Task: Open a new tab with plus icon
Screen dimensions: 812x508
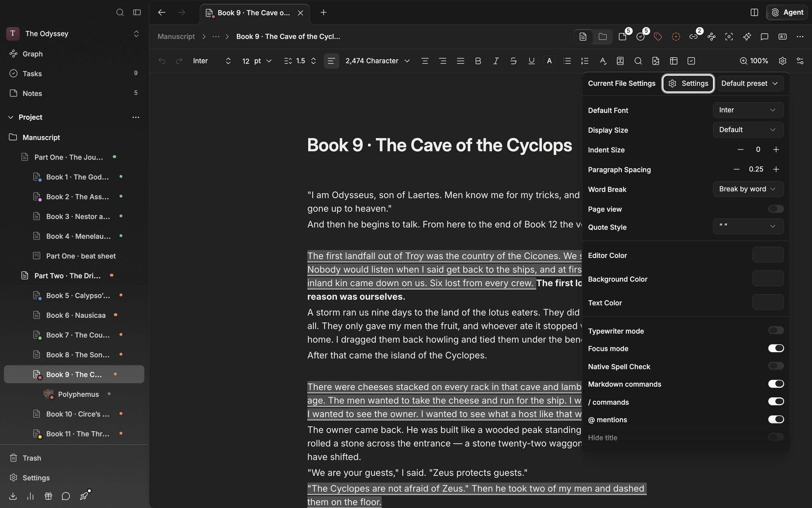Action: (323, 12)
